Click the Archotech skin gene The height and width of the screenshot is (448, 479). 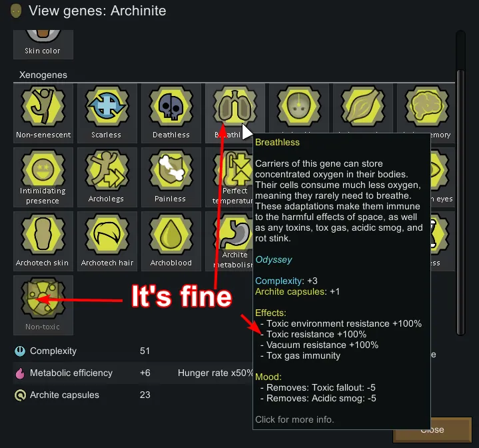point(43,241)
